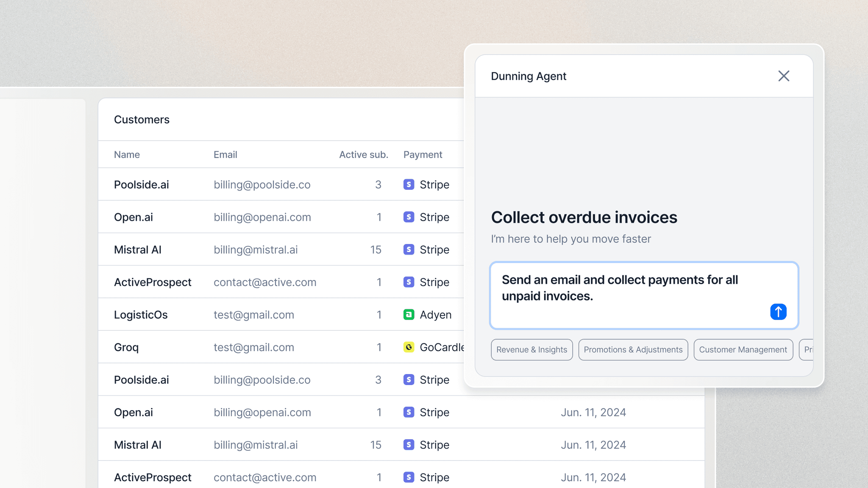Viewport: 868px width, 488px height.
Task: Click Jun. 11, 2024 date in last ActiveProspect row
Action: [x=593, y=477]
